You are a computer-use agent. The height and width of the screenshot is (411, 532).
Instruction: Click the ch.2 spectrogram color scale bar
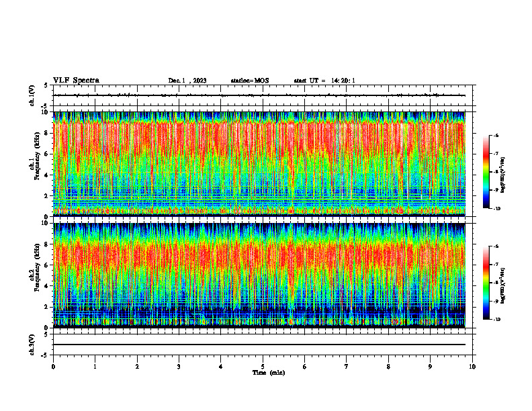click(486, 283)
